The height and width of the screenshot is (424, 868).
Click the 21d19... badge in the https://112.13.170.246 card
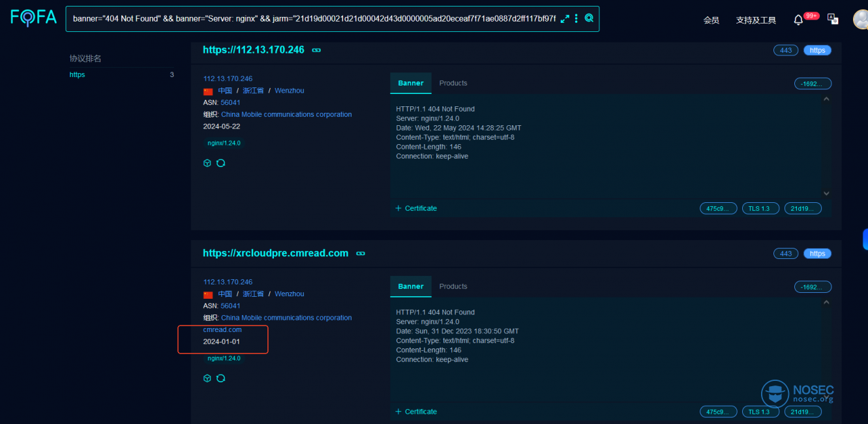pyautogui.click(x=803, y=209)
